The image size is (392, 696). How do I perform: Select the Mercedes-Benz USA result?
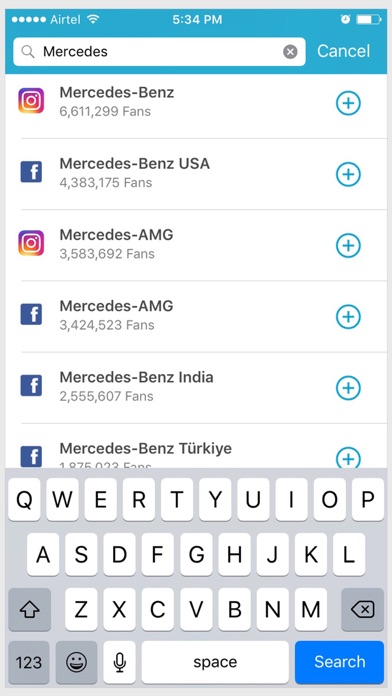196,174
